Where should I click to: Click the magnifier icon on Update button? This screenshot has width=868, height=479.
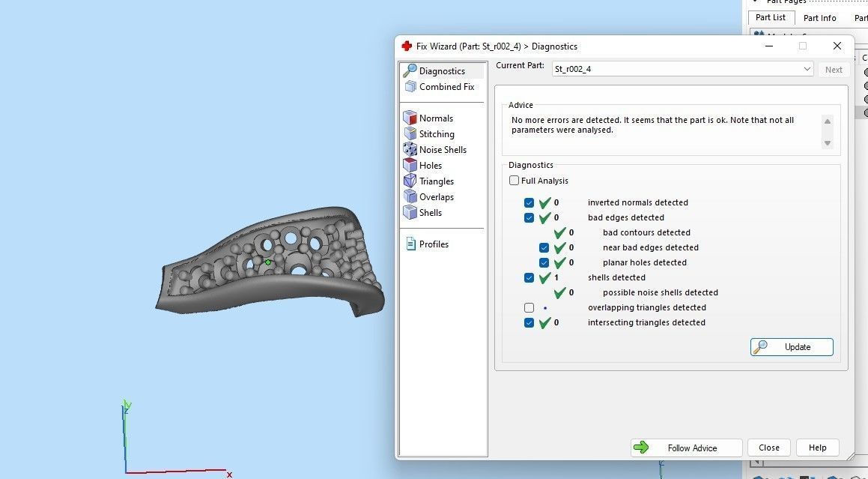761,347
